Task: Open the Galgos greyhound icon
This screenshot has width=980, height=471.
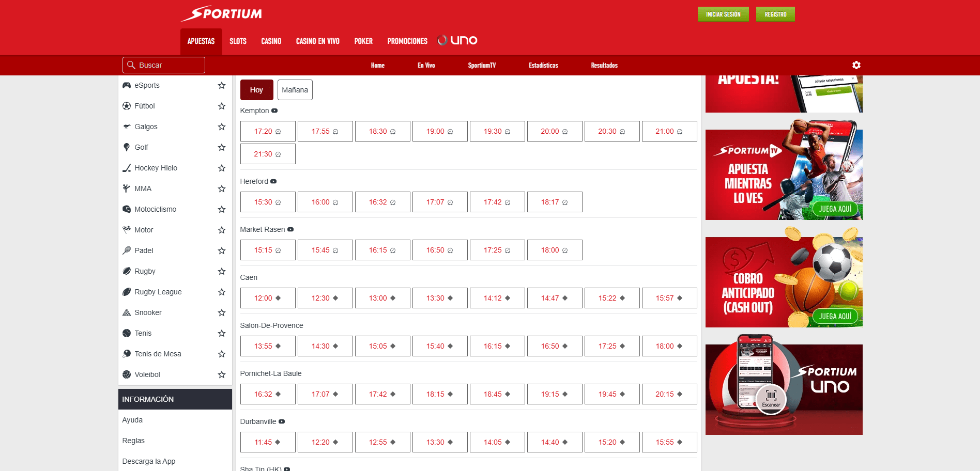Action: [127, 127]
